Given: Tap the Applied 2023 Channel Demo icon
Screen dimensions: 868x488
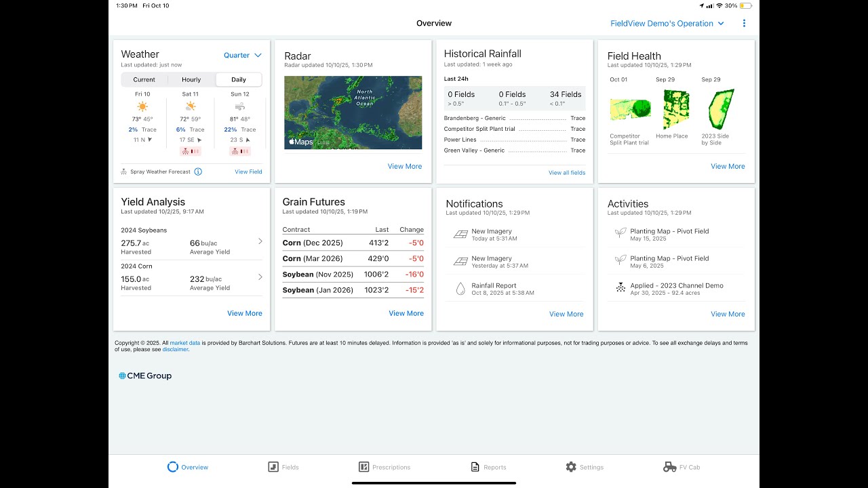Looking at the screenshot, I should (x=620, y=287).
